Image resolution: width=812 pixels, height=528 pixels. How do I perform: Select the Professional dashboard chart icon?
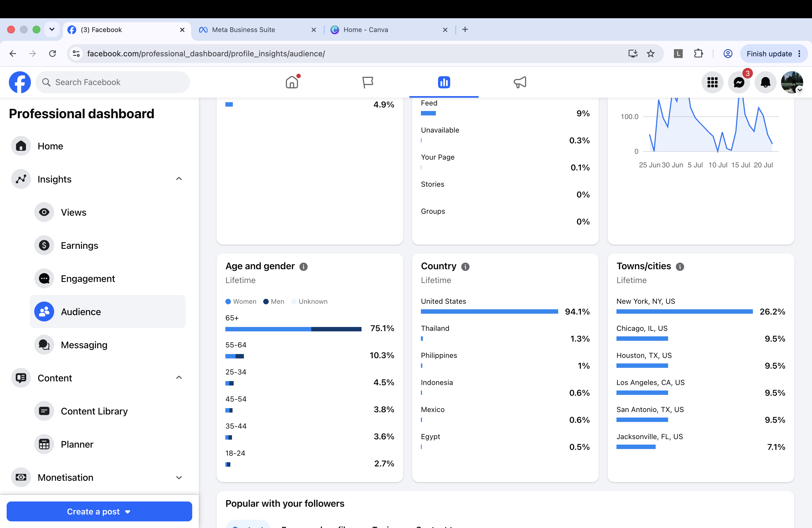(444, 82)
